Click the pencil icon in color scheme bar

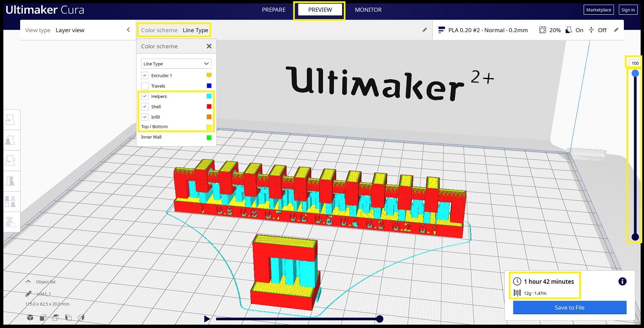(424, 30)
